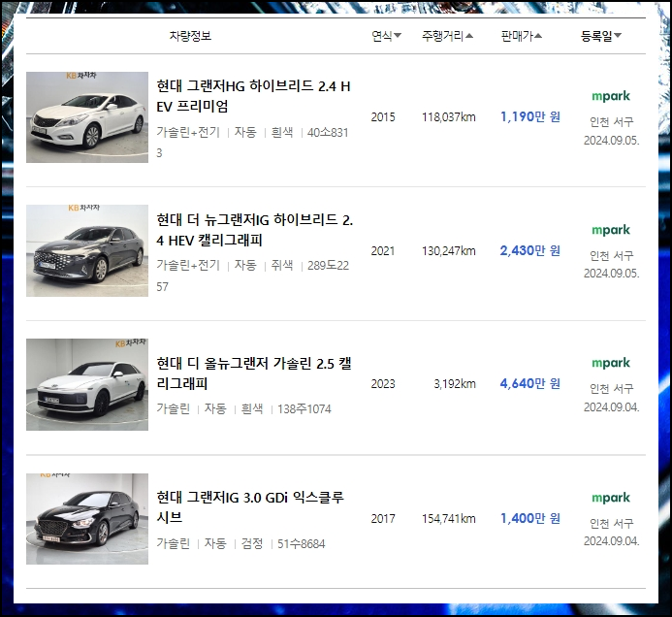Viewport: 672px width, 617px height.
Task: Click the 차량정보 column header
Action: tap(190, 36)
